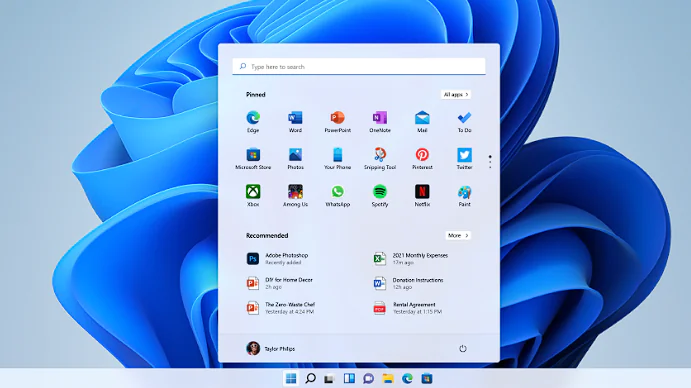Viewport: 691px width, 388px height.
Task: Launch Word from pinned apps
Action: click(295, 122)
